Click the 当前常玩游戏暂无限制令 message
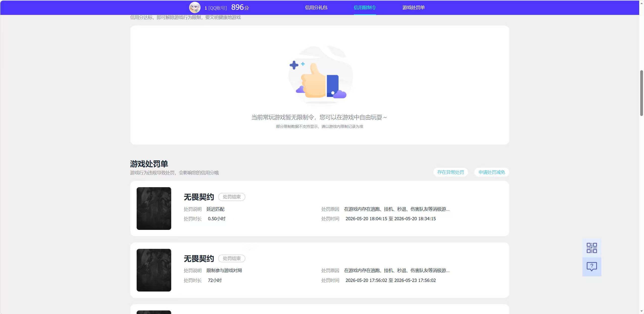Viewport: 644px width, 314px height. click(319, 117)
